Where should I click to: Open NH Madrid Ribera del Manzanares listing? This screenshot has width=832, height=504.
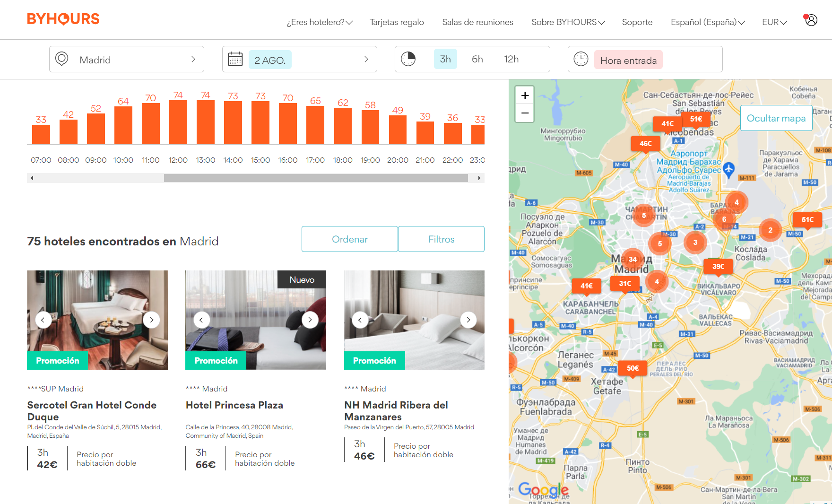point(396,411)
